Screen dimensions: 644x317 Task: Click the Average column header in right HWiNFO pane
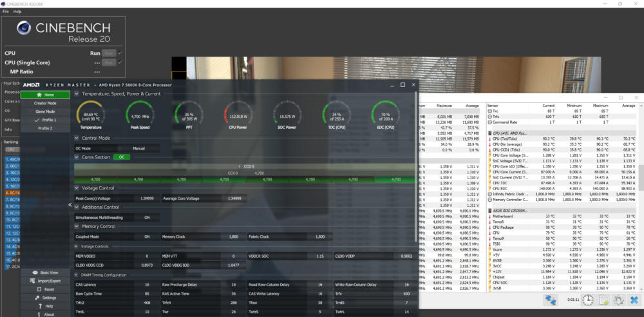tap(629, 106)
